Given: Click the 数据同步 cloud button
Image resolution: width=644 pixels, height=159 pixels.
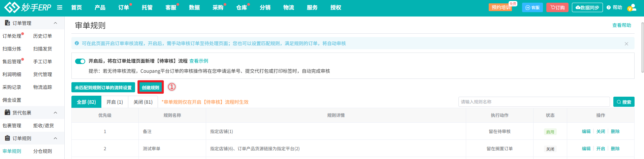Looking at the screenshot, I should coord(587,7).
